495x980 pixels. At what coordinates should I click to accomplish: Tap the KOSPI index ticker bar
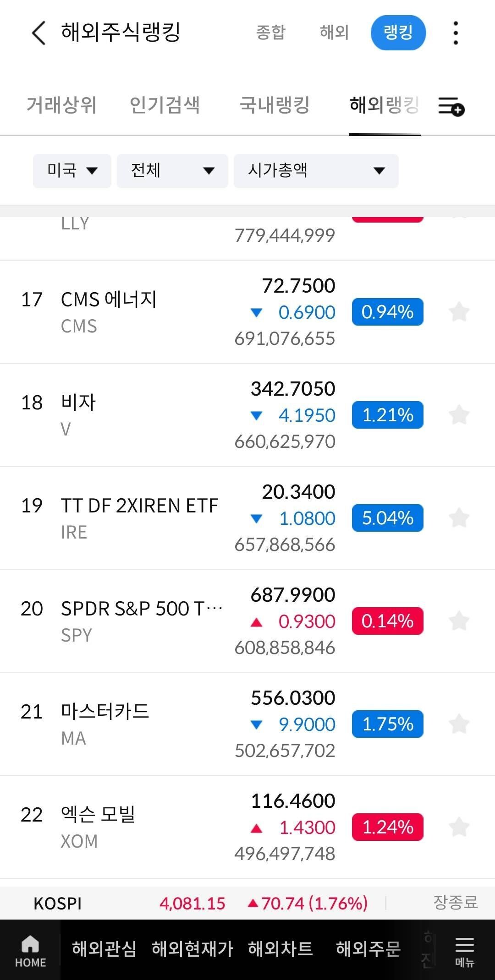coord(247,903)
